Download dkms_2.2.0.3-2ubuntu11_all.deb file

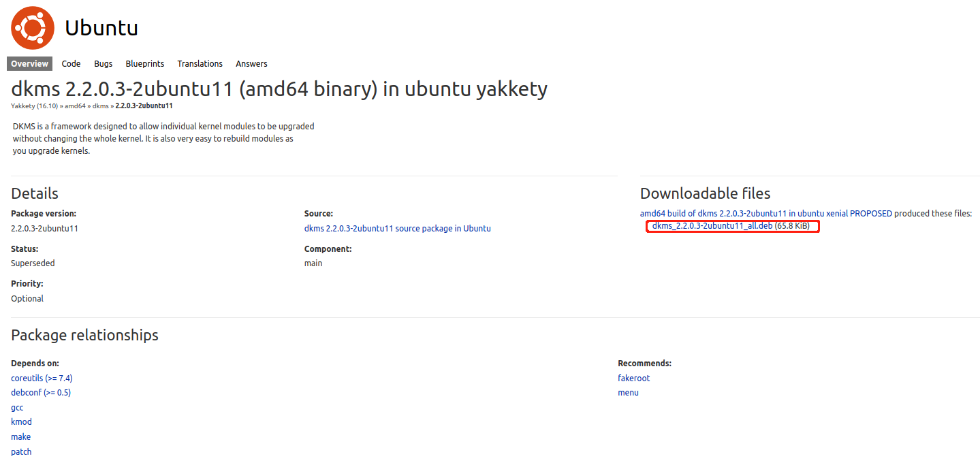point(712,226)
